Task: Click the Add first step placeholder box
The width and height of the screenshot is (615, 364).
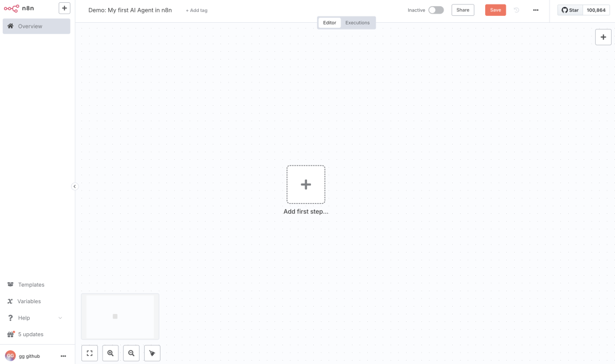Action: [x=306, y=184]
